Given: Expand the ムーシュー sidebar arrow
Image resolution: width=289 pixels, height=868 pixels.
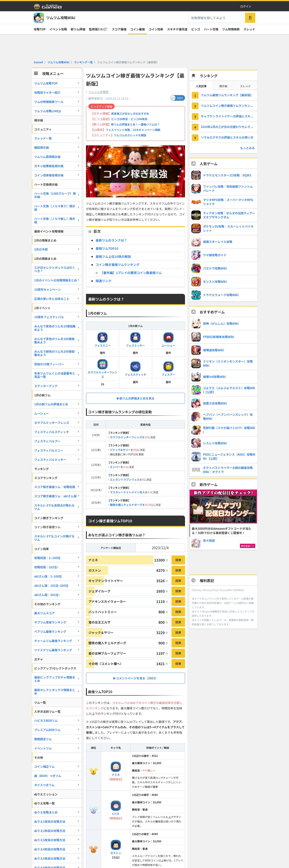Looking at the screenshot, I should (x=78, y=413).
